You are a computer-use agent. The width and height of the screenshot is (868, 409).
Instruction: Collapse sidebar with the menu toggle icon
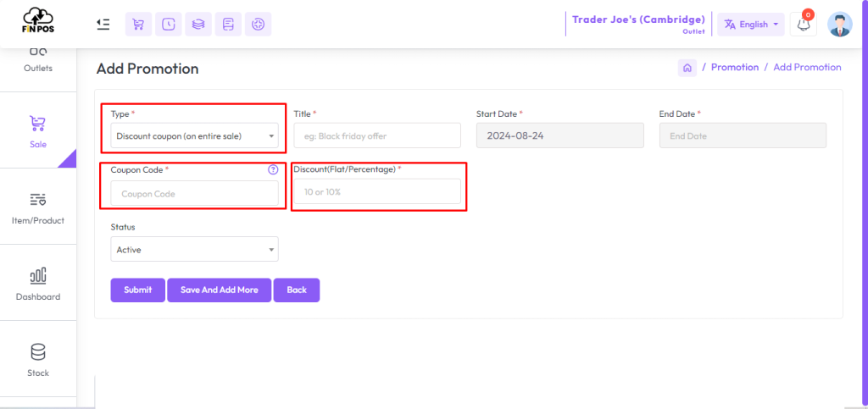[x=103, y=25]
